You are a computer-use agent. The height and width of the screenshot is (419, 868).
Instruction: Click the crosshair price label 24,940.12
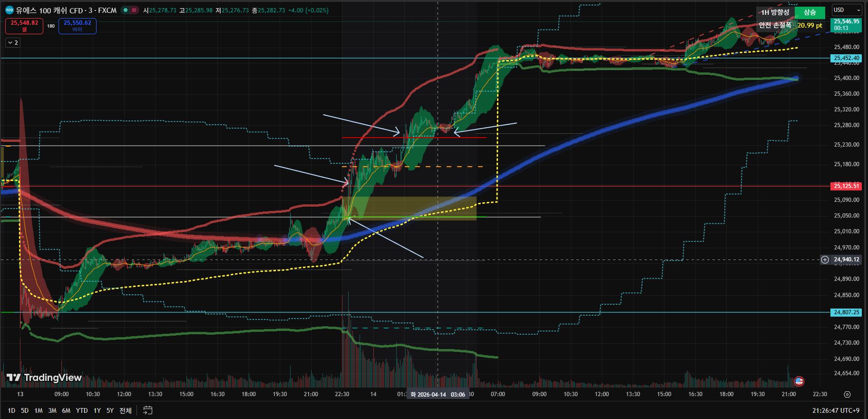[x=847, y=259]
